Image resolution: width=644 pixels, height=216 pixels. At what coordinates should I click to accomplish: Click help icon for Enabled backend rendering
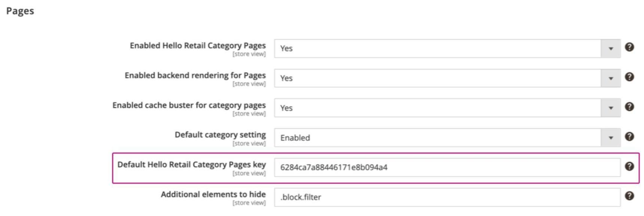pyautogui.click(x=629, y=77)
